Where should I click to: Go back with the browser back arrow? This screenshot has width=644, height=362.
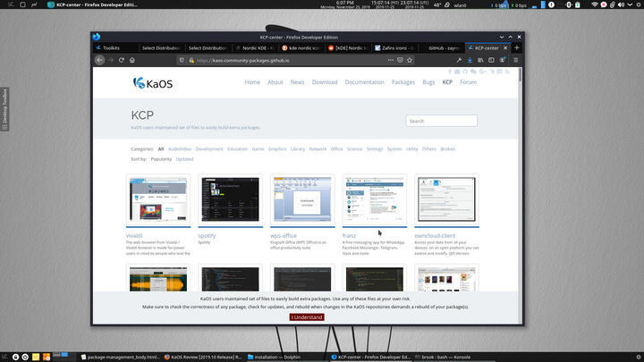point(99,60)
